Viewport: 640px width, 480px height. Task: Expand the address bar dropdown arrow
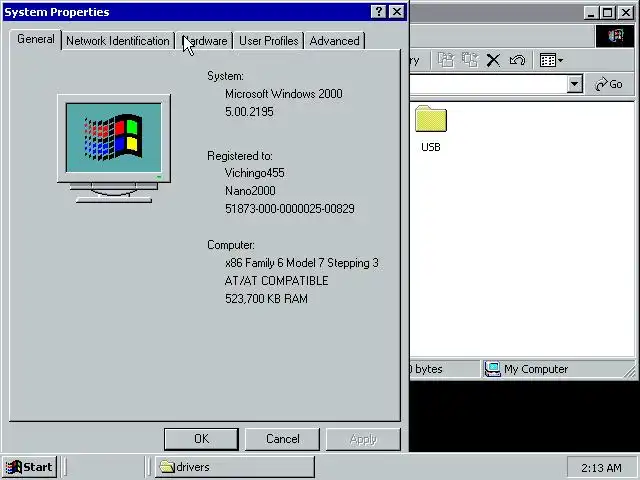pyautogui.click(x=574, y=84)
